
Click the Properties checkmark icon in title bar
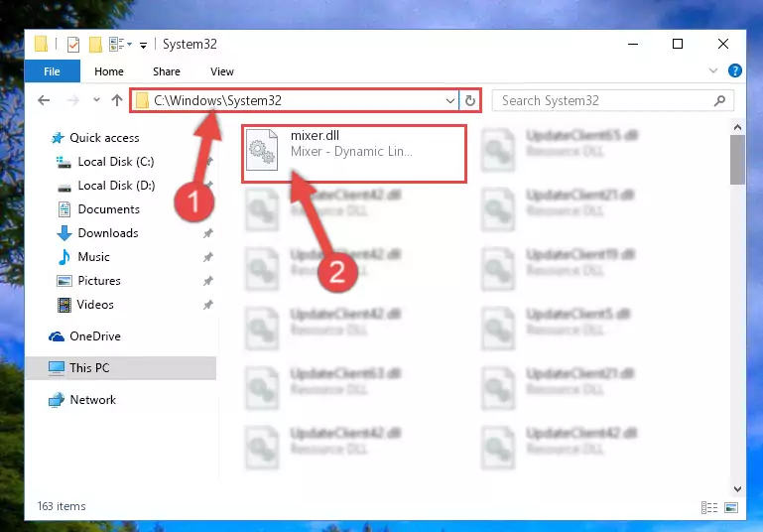coord(73,45)
